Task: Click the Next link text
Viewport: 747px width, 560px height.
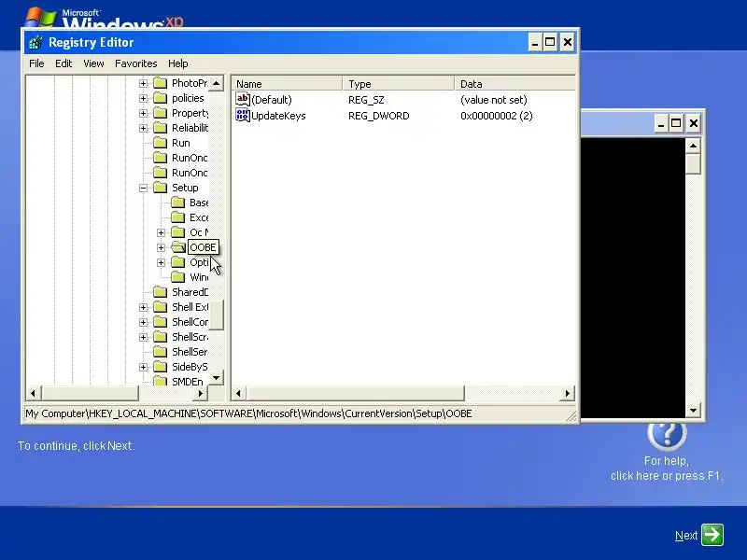Action: [686, 536]
